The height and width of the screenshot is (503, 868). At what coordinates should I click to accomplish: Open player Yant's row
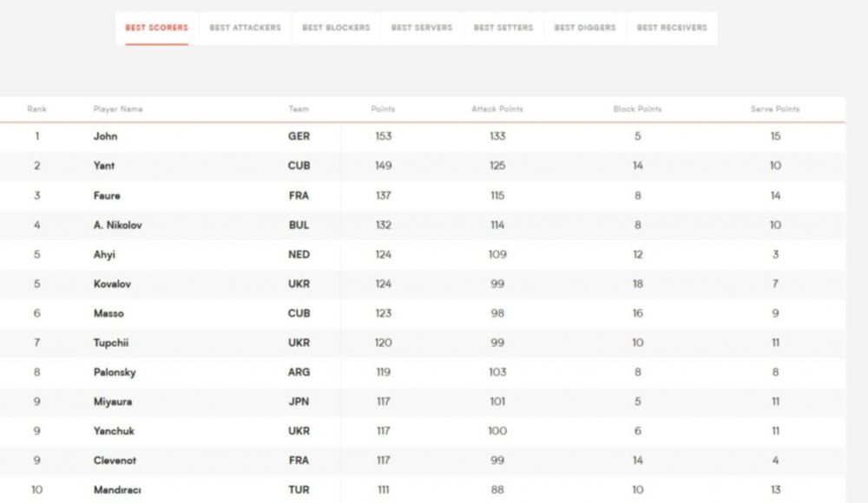pyautogui.click(x=104, y=166)
